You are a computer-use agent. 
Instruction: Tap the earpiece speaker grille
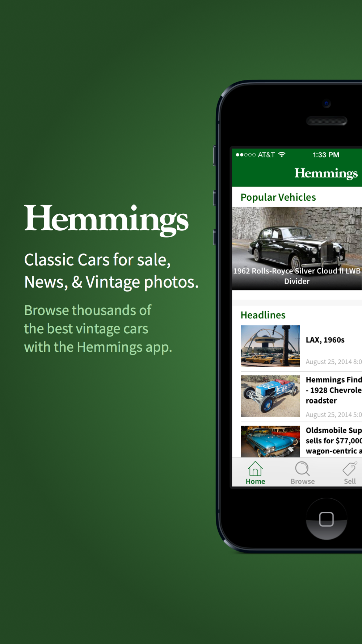pyautogui.click(x=327, y=121)
